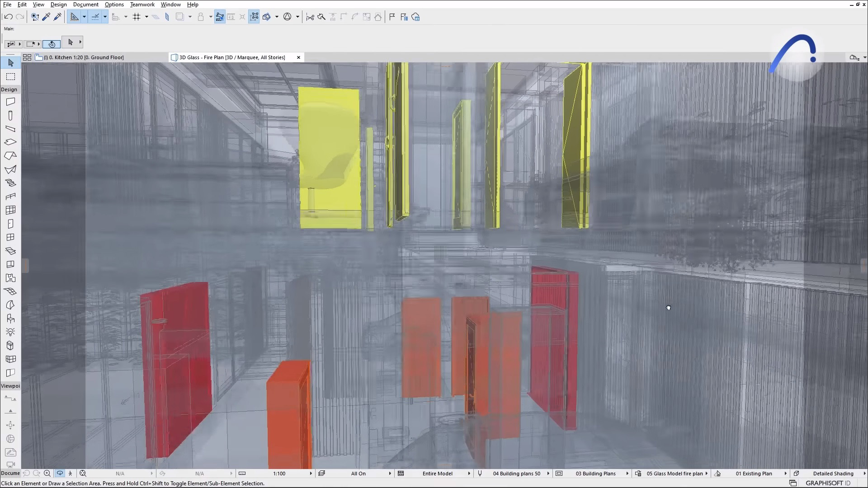Select the Stair tool

point(10,183)
